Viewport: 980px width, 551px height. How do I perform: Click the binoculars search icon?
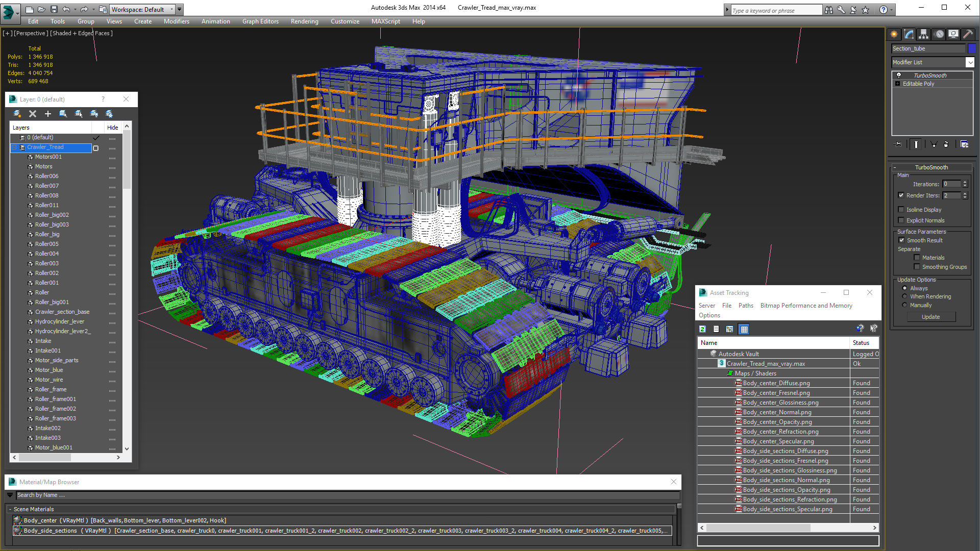tap(828, 10)
